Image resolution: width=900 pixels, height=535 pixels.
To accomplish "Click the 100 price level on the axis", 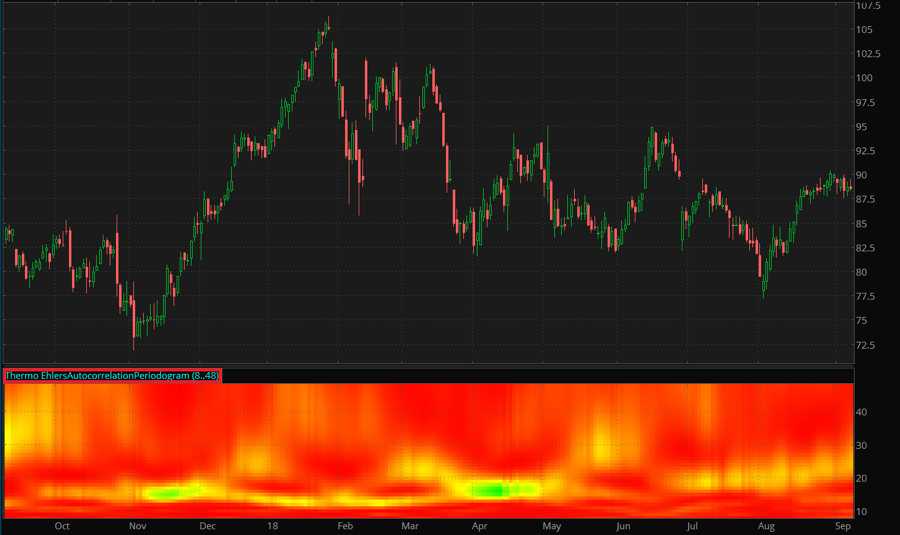I will pos(864,78).
